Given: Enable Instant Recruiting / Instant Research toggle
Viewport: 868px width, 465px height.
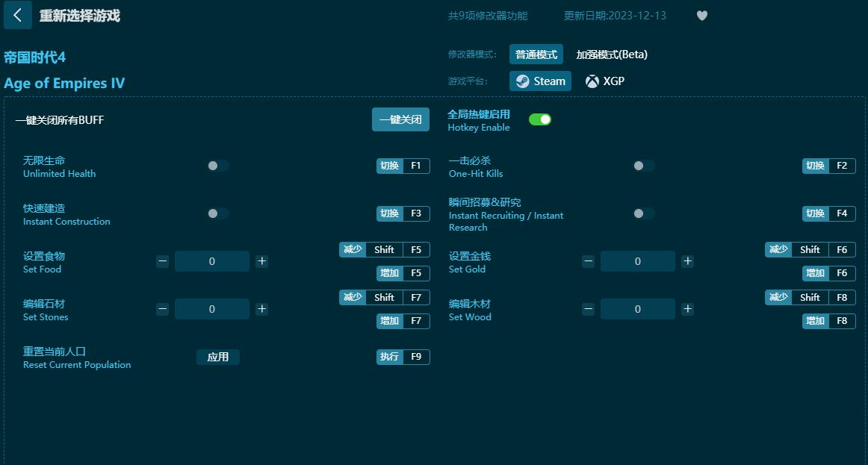Looking at the screenshot, I should pos(643,213).
